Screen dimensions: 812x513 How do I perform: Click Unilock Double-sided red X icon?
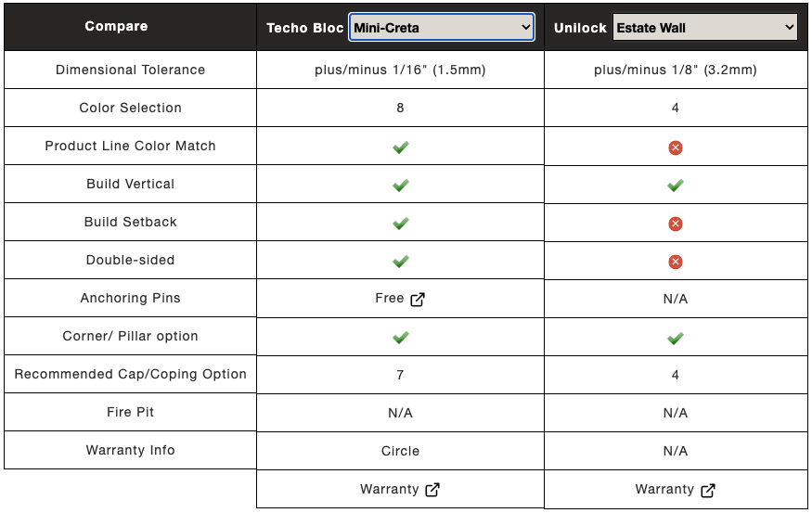click(x=676, y=262)
